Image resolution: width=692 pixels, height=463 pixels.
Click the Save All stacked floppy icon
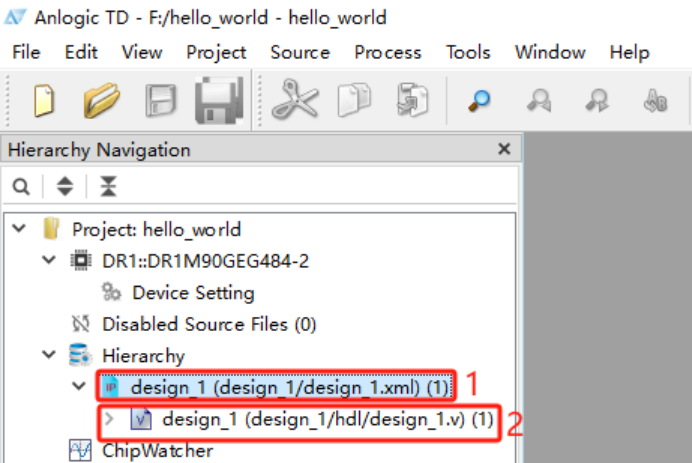(219, 101)
